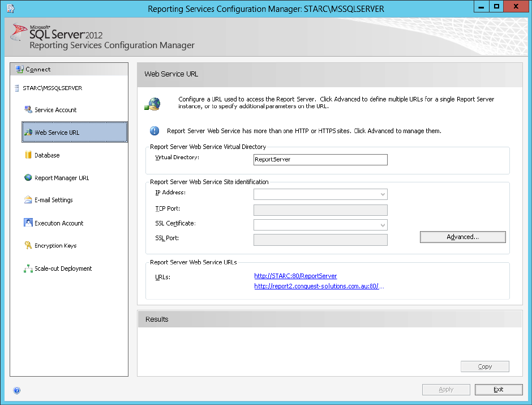
Task: Click the STARC\MSSQLSERVER server icon
Action: click(x=17, y=88)
